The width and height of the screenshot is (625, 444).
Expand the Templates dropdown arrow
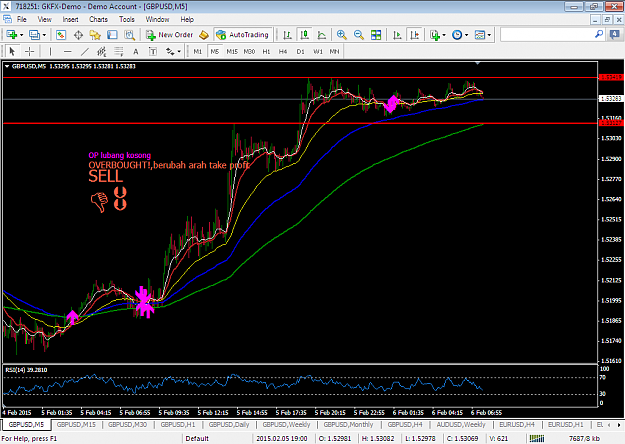point(489,35)
